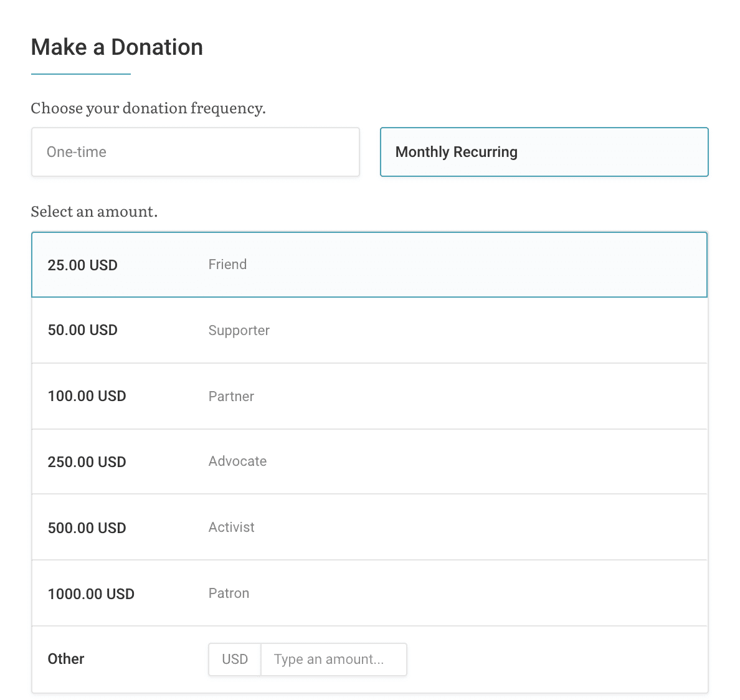Select the Advocate donation tier
The height and width of the screenshot is (700, 740).
237,461
